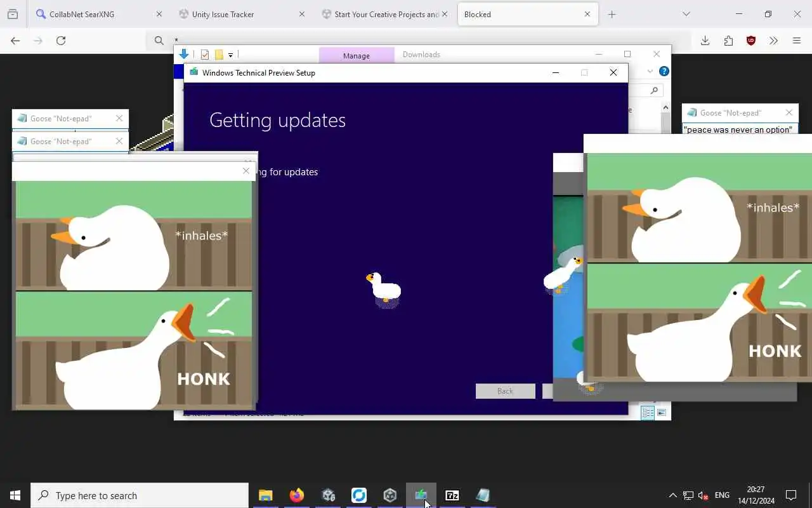Click the taskbar search box

[x=140, y=495]
